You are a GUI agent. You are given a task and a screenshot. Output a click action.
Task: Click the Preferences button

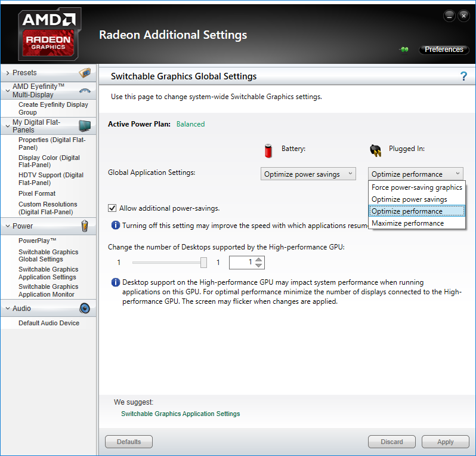[x=444, y=50]
